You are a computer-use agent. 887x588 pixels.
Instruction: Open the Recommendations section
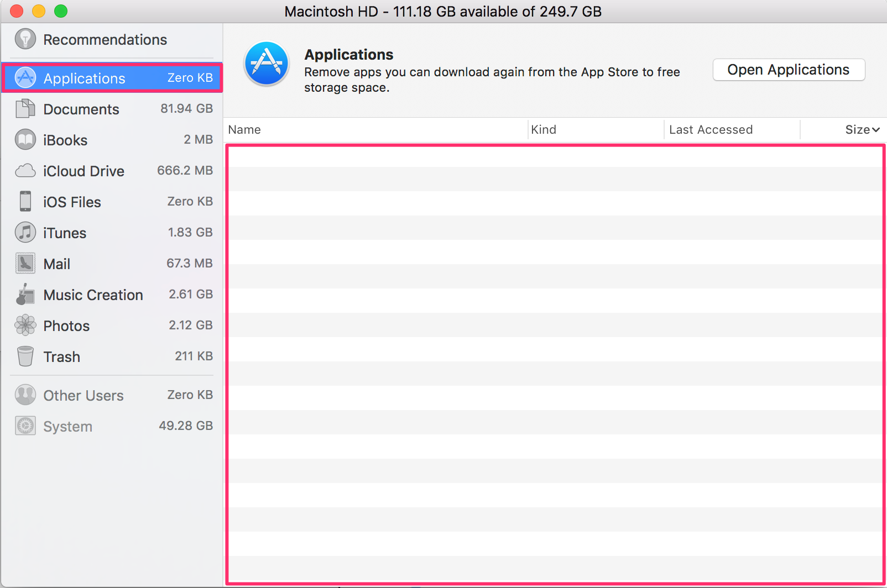click(x=112, y=40)
